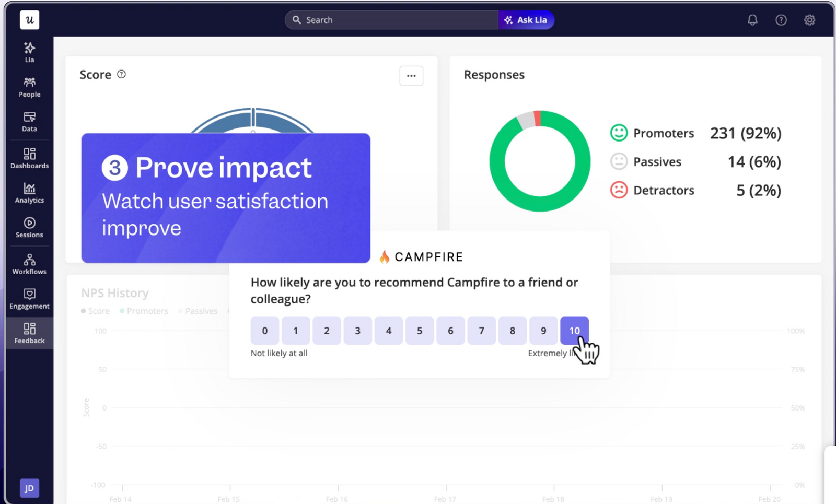Click the Passives 14 (6%) value
The height and width of the screenshot is (504, 836).
tap(754, 162)
